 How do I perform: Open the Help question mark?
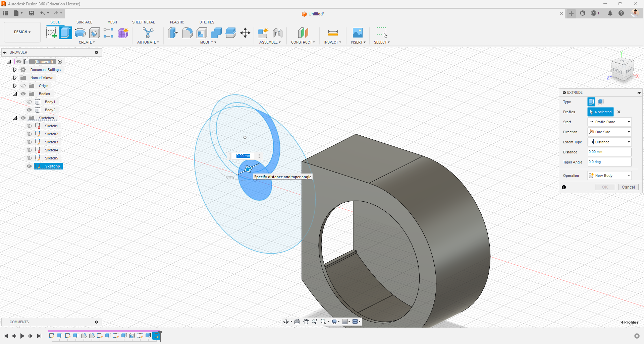(621, 13)
